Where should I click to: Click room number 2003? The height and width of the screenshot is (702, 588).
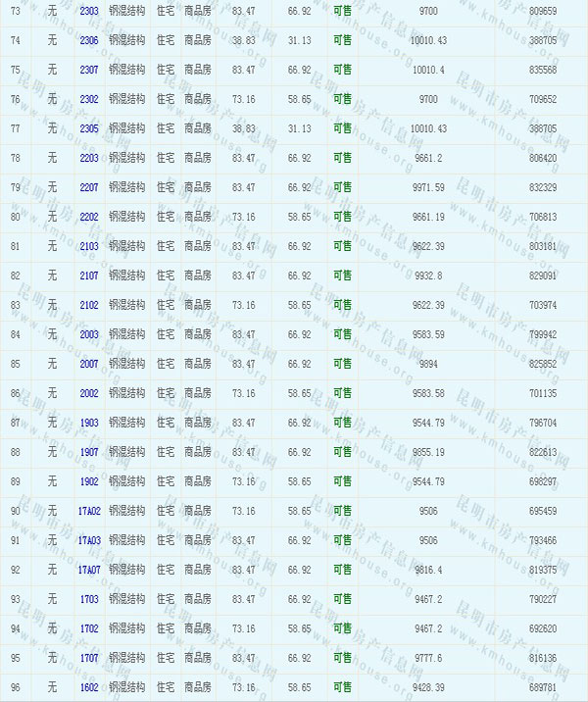pos(89,334)
